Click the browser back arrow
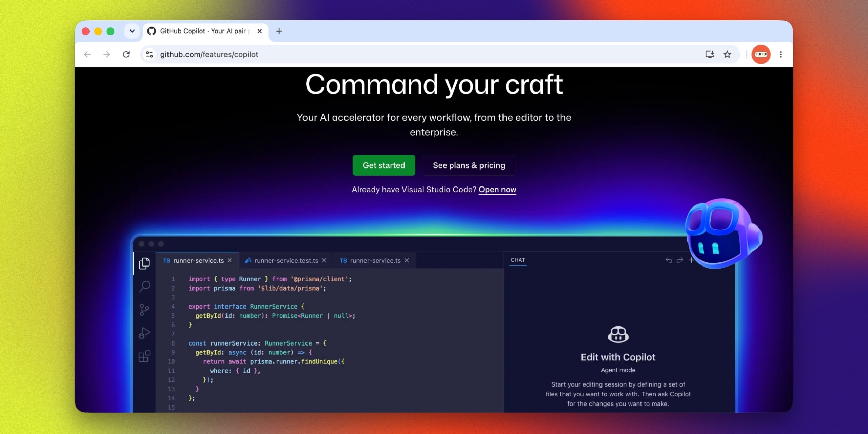Image resolution: width=868 pixels, height=434 pixels. coord(87,54)
